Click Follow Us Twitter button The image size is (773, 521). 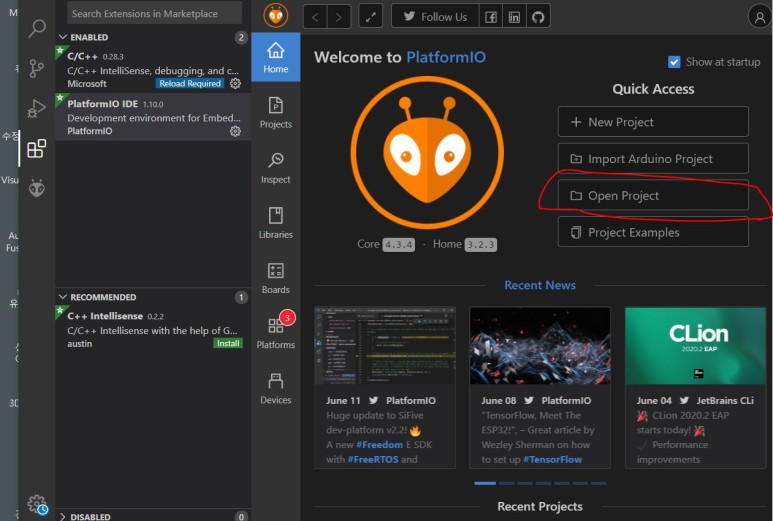[x=435, y=17]
